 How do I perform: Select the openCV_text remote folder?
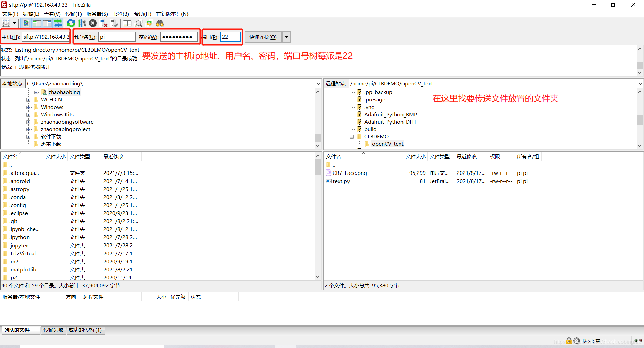coord(387,144)
